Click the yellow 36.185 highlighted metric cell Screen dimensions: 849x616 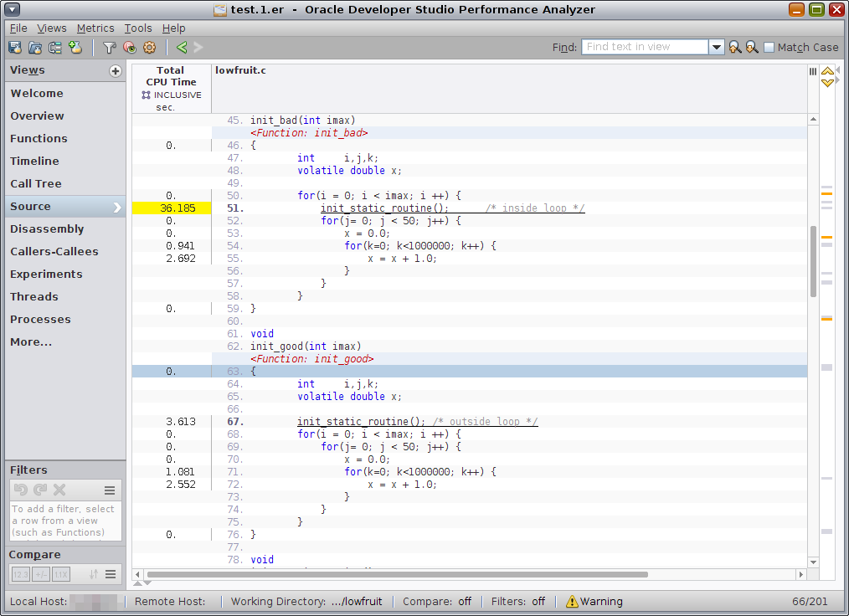click(x=171, y=208)
